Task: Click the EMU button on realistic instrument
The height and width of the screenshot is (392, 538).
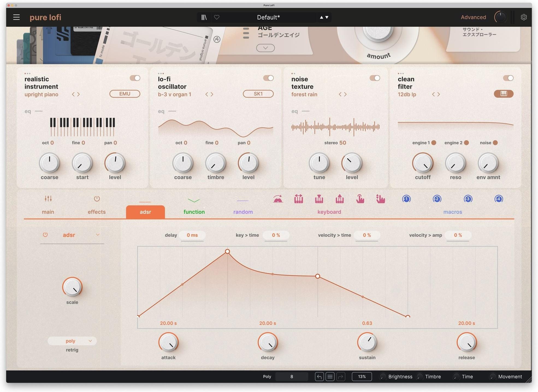Action: click(x=125, y=94)
